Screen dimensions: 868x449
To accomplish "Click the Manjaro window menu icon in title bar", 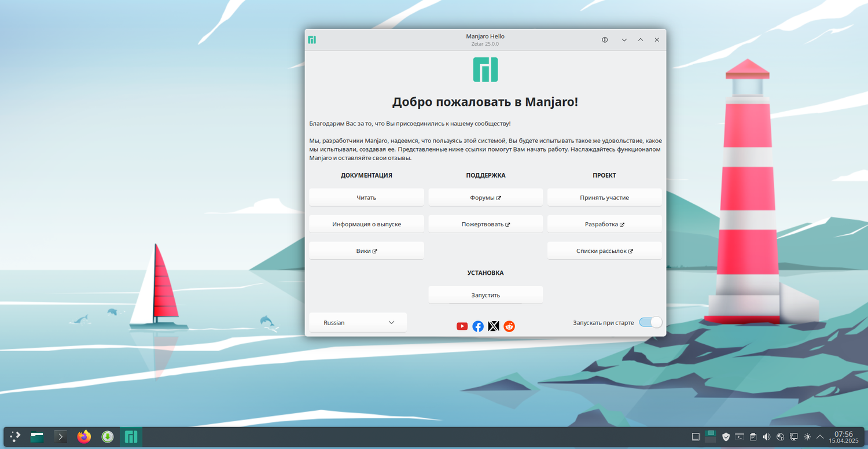I will click(x=312, y=40).
